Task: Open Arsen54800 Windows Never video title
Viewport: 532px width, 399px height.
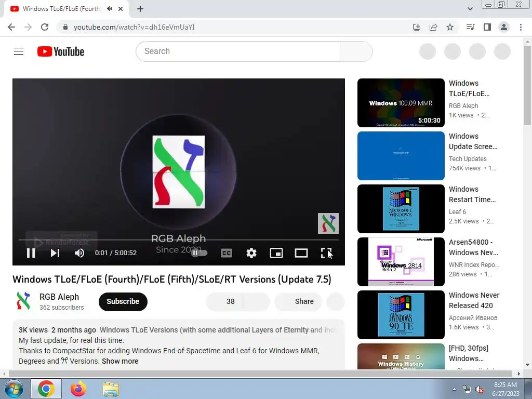Action: [473, 247]
